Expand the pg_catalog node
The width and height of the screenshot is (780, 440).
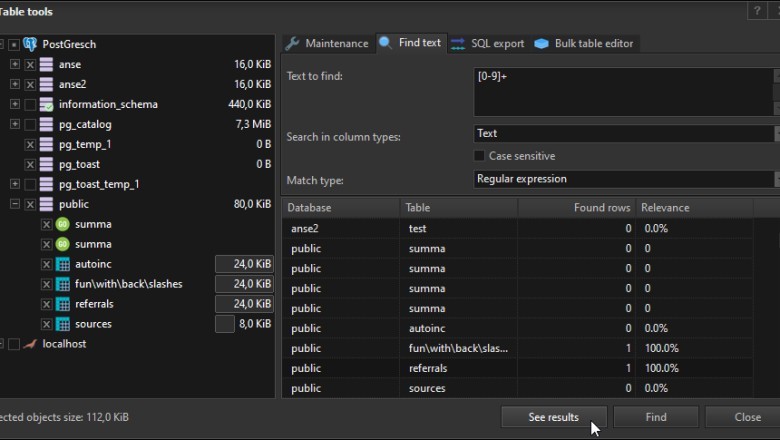coord(15,124)
